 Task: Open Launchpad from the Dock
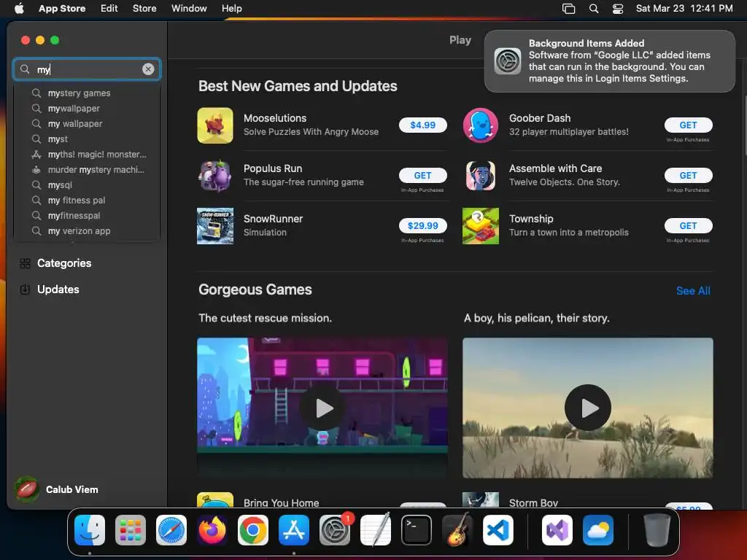pos(131,530)
